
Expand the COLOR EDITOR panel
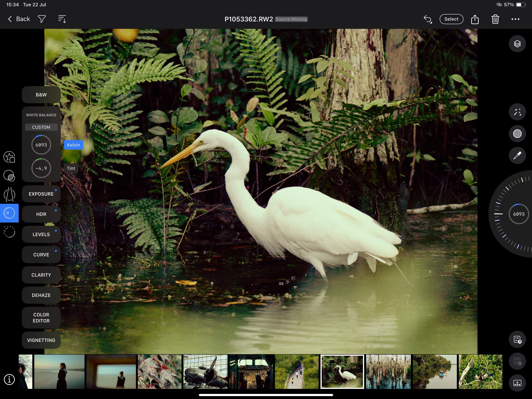[x=41, y=318]
